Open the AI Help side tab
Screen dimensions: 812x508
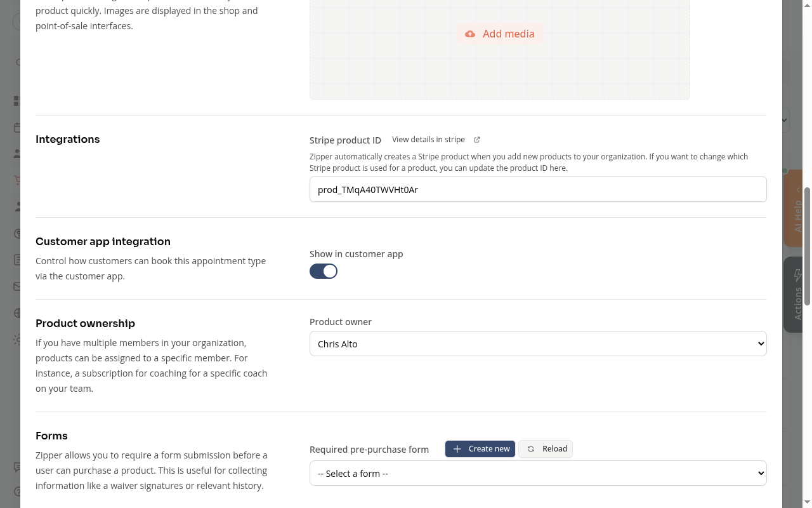click(793, 208)
